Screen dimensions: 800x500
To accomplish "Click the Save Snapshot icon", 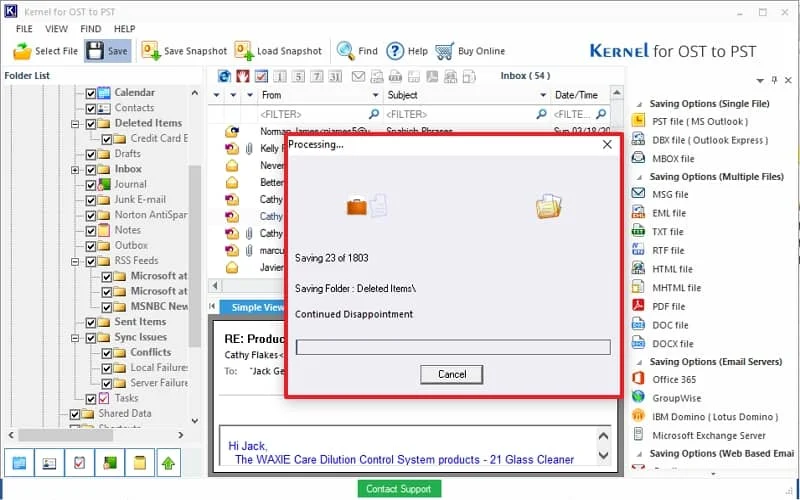I will click(x=151, y=51).
